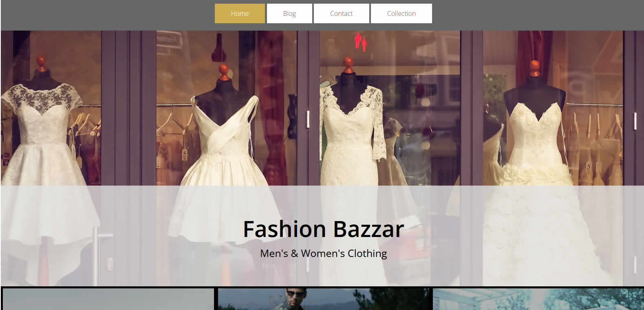Click the Fashion Bazzar heading
644x310 pixels.
324,229
